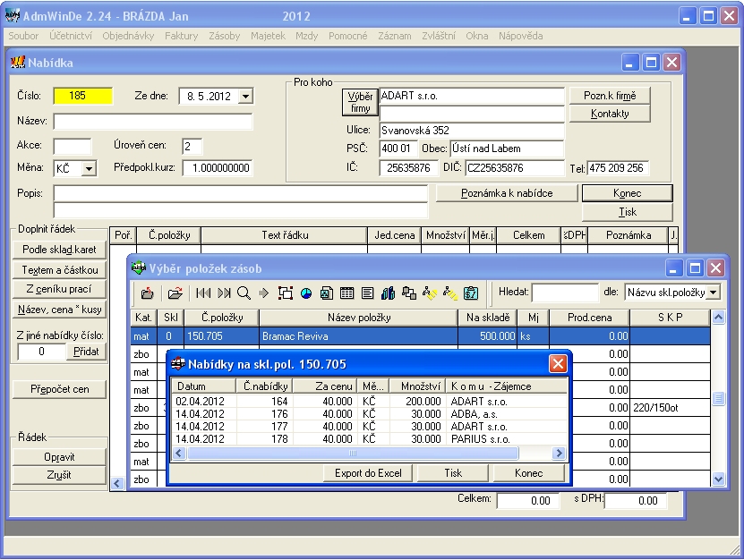Click the gray right-arrow toolbar icon

(x=264, y=293)
